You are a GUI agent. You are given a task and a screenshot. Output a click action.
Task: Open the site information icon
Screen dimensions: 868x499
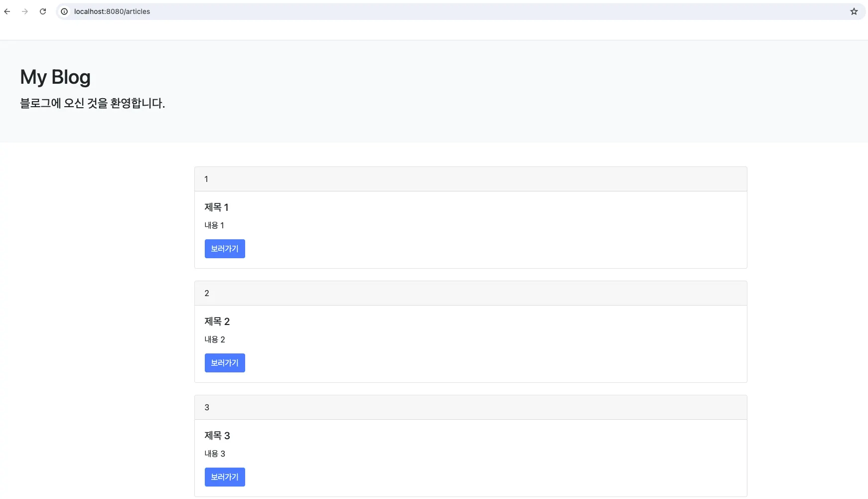64,11
